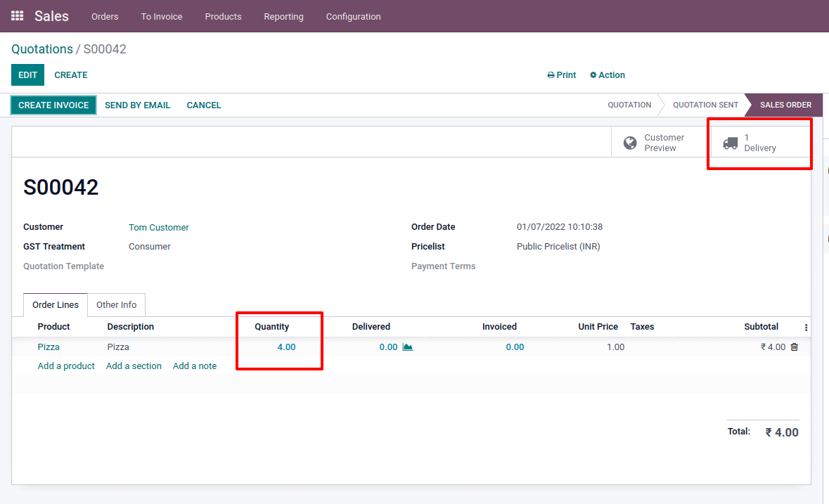Go to the Sales app home
829x504 pixels.
[x=51, y=16]
